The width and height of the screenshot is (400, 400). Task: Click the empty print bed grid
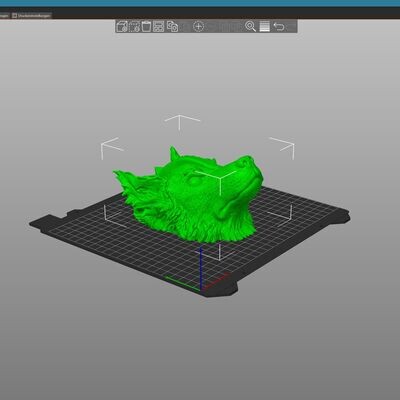pos(117,240)
